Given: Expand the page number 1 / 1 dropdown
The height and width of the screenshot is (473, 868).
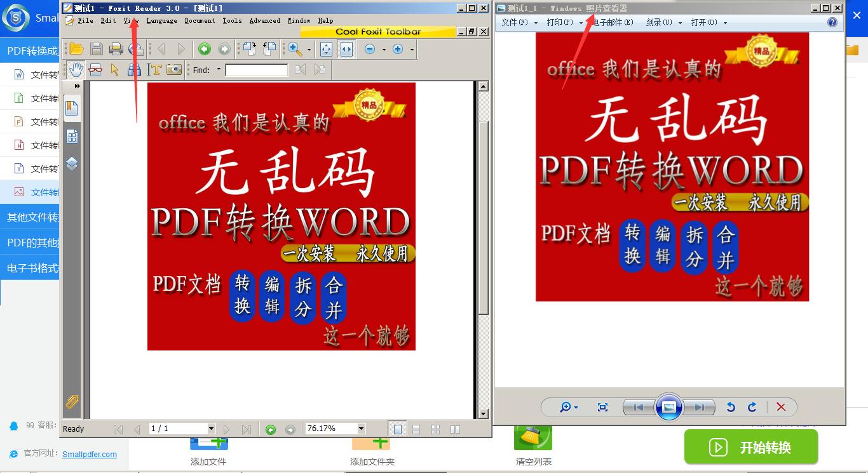Looking at the screenshot, I should 211,429.
